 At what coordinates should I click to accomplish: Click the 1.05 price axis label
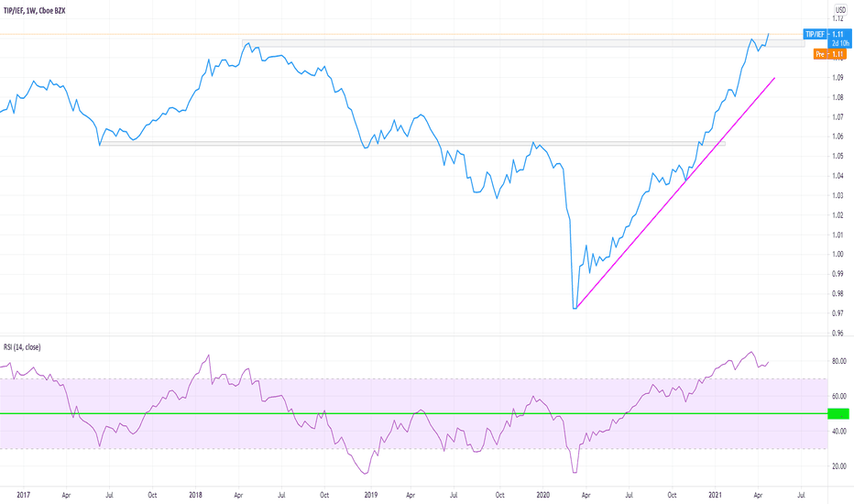click(838, 156)
